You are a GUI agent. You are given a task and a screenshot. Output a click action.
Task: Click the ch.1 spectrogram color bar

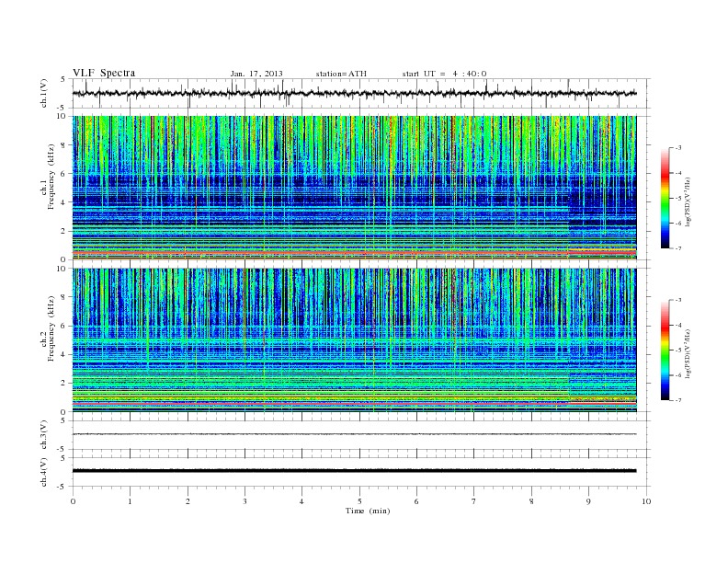pyautogui.click(x=665, y=198)
